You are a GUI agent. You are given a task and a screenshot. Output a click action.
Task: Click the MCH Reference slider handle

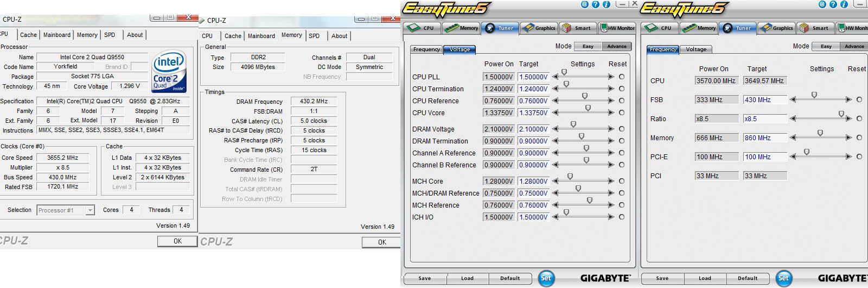(x=590, y=201)
